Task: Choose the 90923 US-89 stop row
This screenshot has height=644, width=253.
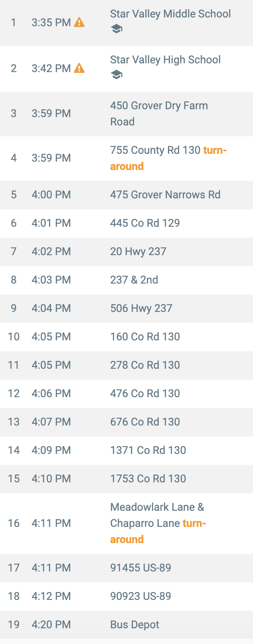Action: 126,596
